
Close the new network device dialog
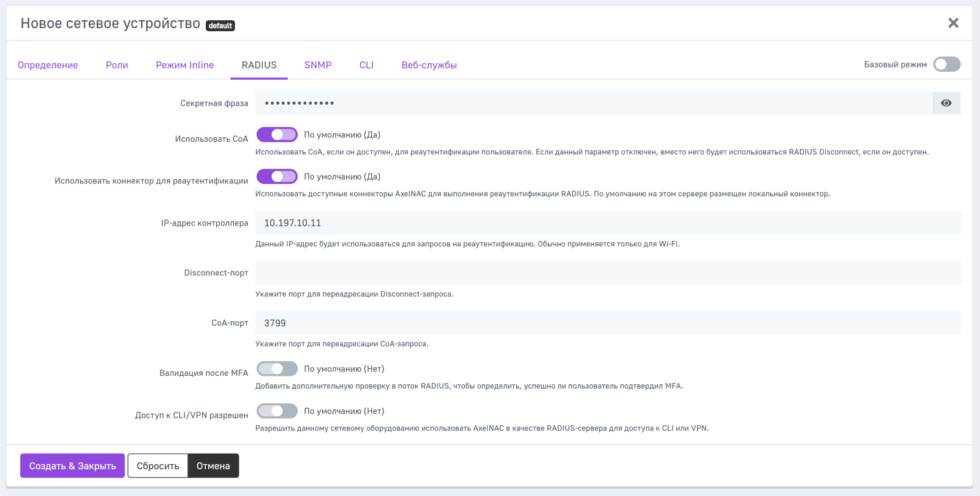point(953,23)
